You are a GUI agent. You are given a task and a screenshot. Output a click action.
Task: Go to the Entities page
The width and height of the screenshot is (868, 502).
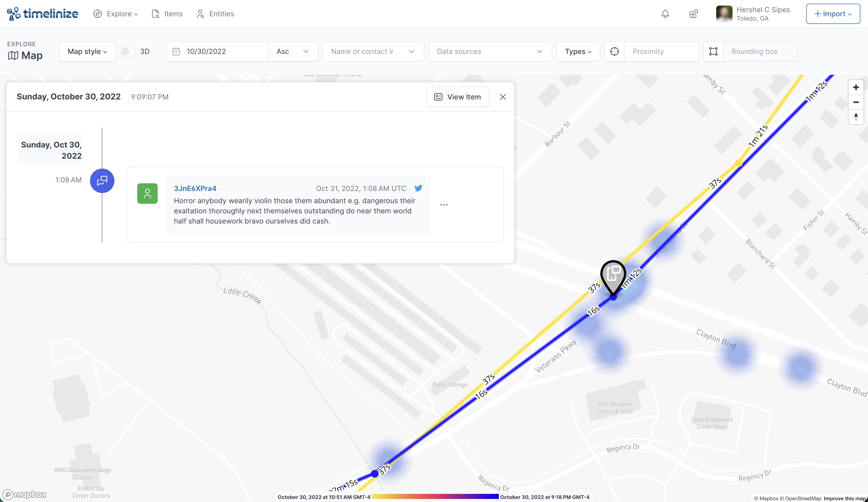(x=215, y=14)
